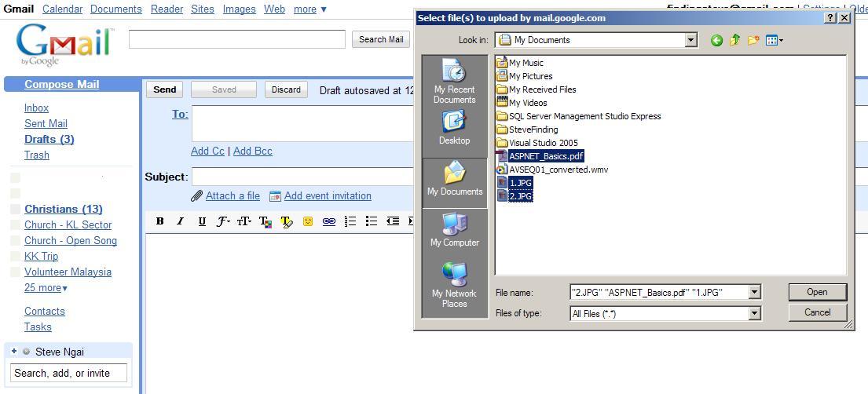Open Reader from top navigation
868x394 pixels.
(167, 9)
